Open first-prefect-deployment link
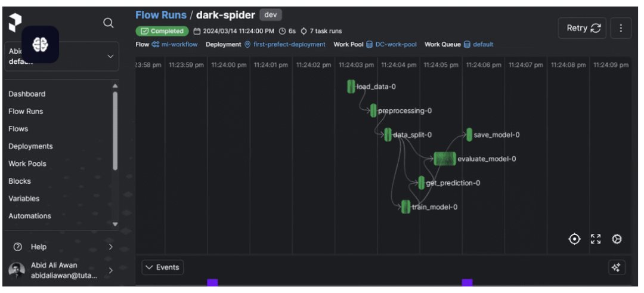The image size is (644, 293). point(289,44)
